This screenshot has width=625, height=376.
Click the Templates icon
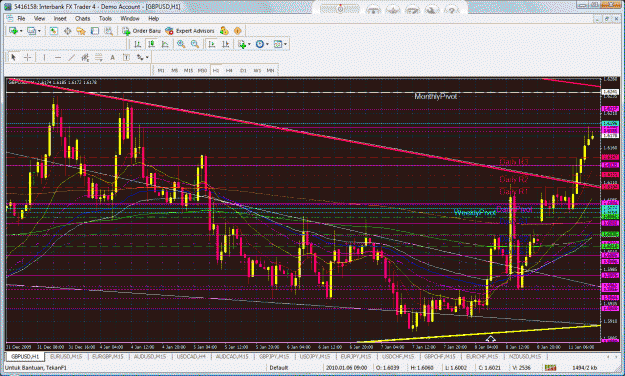[278, 44]
